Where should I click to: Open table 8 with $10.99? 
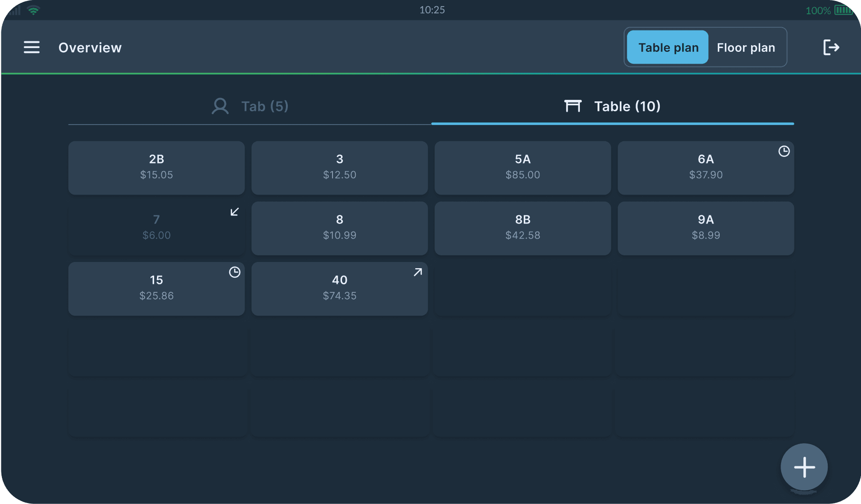340,228
